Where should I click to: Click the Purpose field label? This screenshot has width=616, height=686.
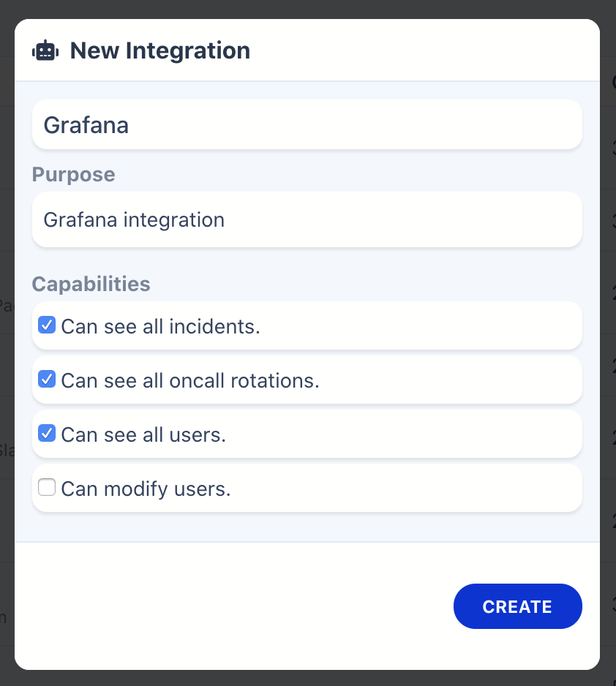point(73,175)
